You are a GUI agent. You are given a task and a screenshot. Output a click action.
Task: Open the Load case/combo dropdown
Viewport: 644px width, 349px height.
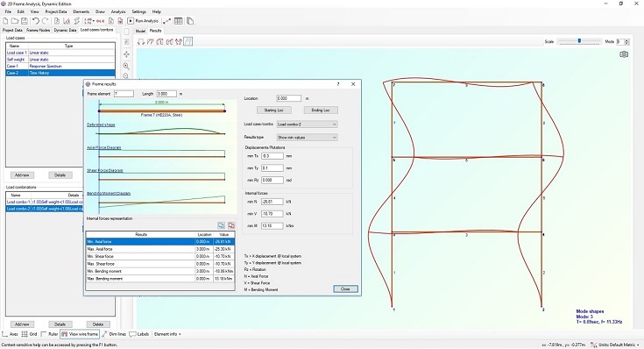[x=307, y=125]
